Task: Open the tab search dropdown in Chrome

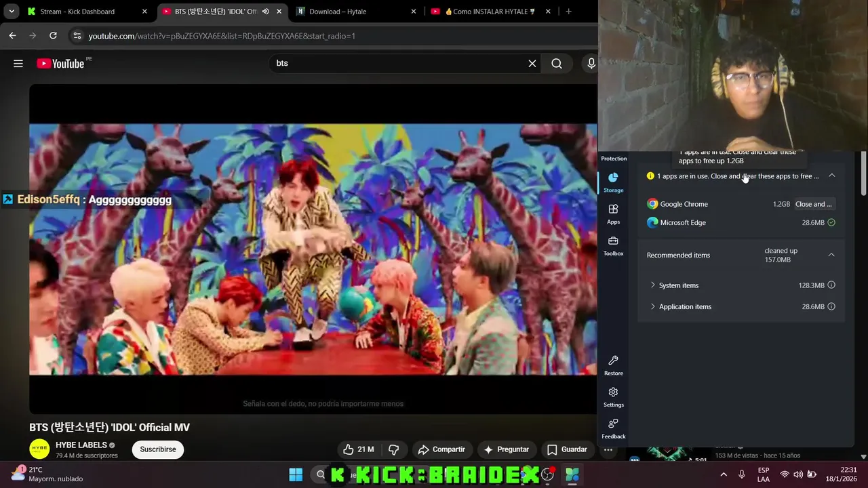Action: (12, 12)
